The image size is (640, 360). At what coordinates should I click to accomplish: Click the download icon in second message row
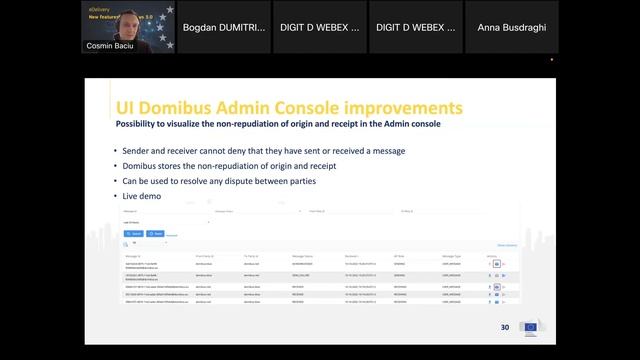point(490,276)
